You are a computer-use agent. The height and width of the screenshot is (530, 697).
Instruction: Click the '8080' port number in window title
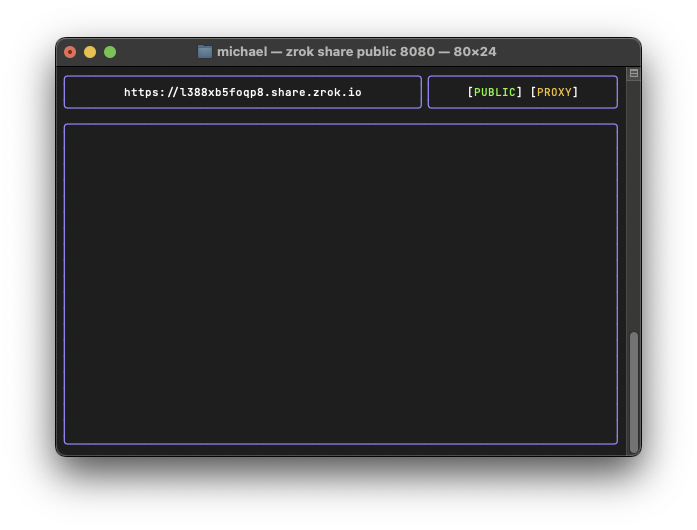click(x=418, y=52)
